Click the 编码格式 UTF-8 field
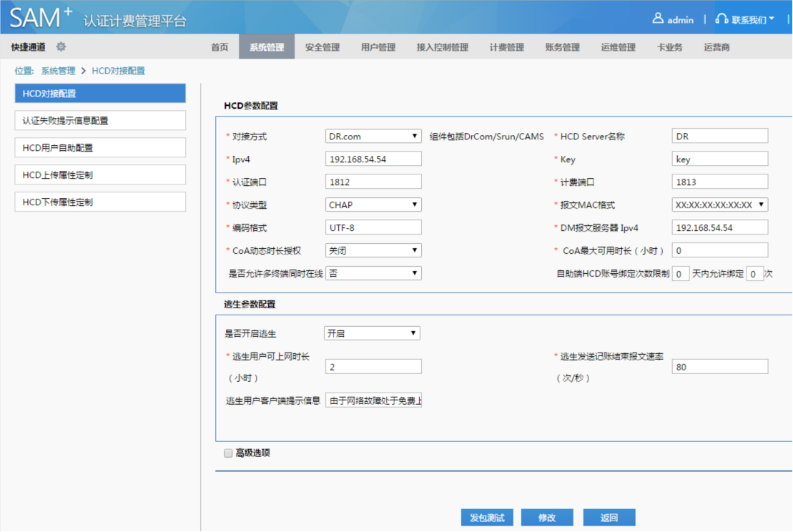793x532 pixels. tap(373, 227)
